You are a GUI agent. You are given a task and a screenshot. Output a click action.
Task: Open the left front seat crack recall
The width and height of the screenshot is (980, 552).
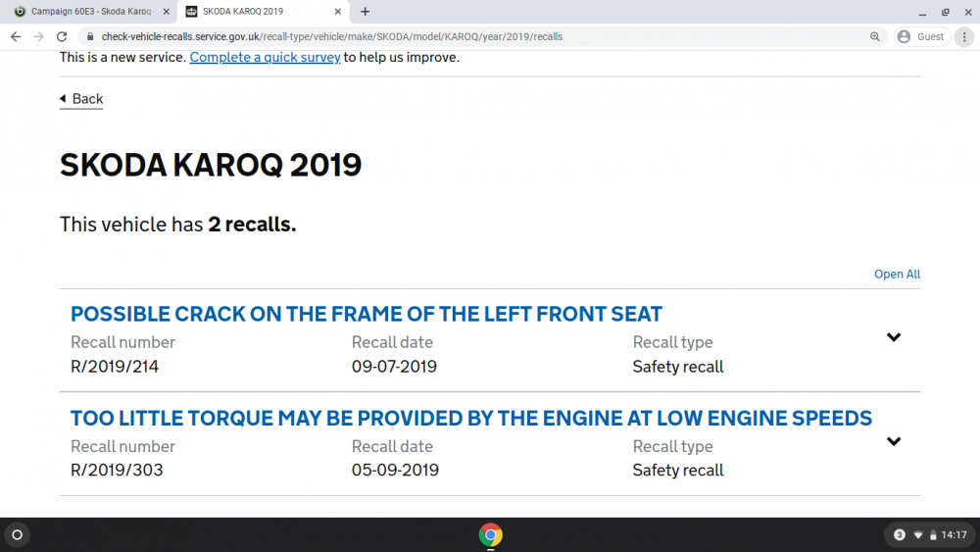coord(367,314)
